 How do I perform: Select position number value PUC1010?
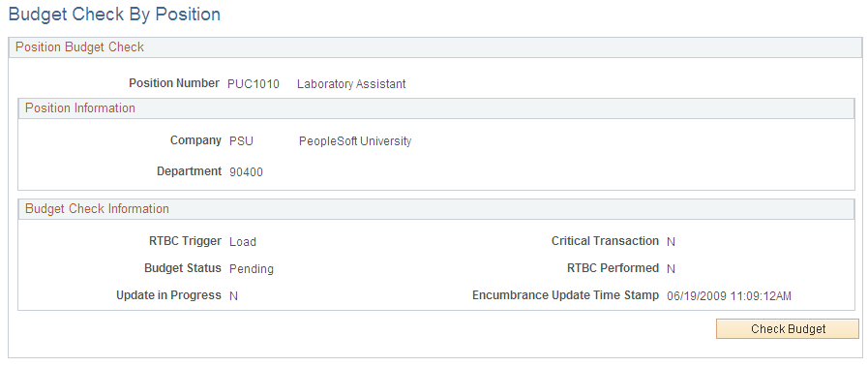[x=254, y=84]
